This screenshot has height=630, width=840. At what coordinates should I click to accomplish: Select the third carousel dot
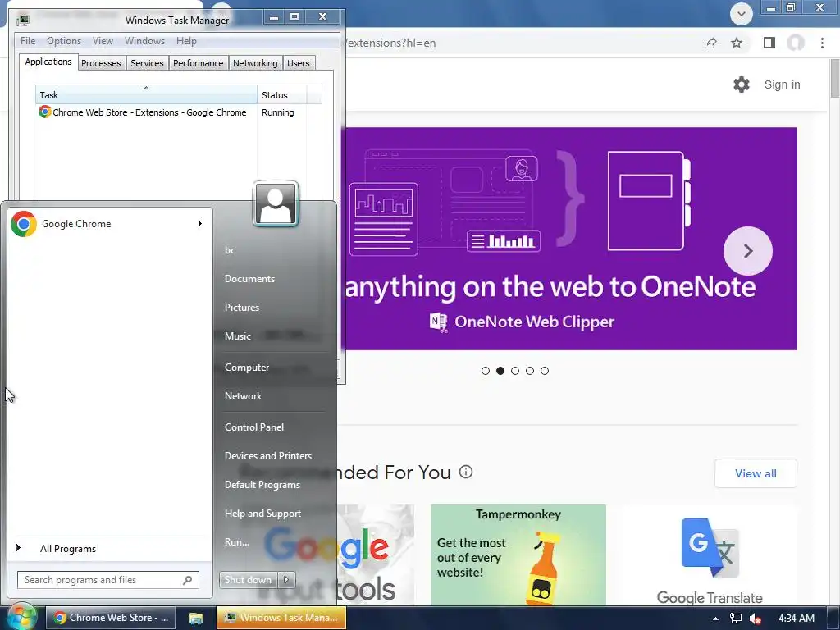515,371
